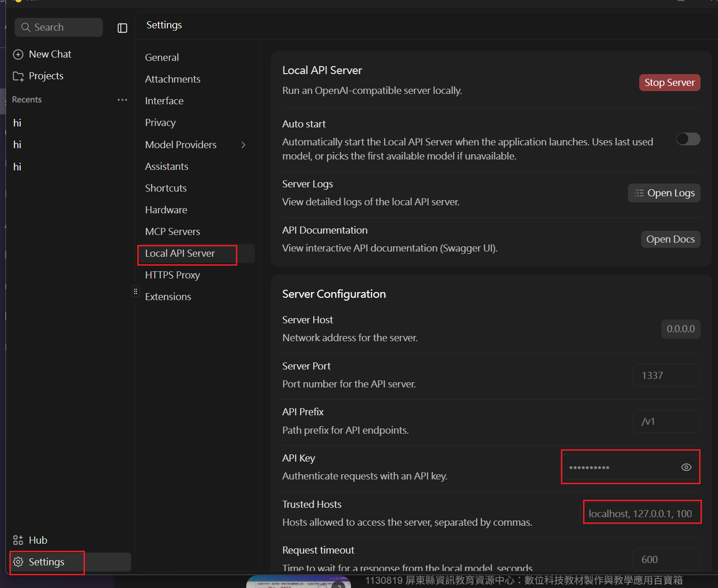The width and height of the screenshot is (718, 588).
Task: Open the Hardware settings section
Action: pyautogui.click(x=166, y=210)
